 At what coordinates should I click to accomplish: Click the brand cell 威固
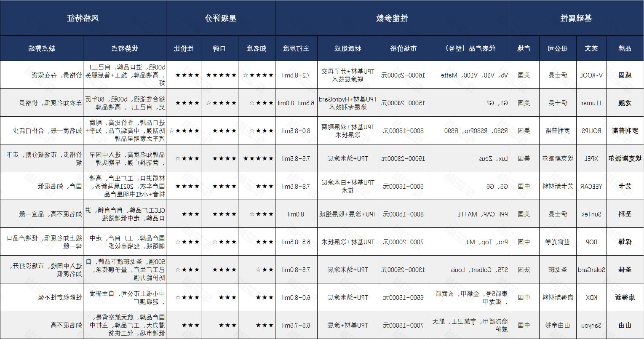pos(625,75)
